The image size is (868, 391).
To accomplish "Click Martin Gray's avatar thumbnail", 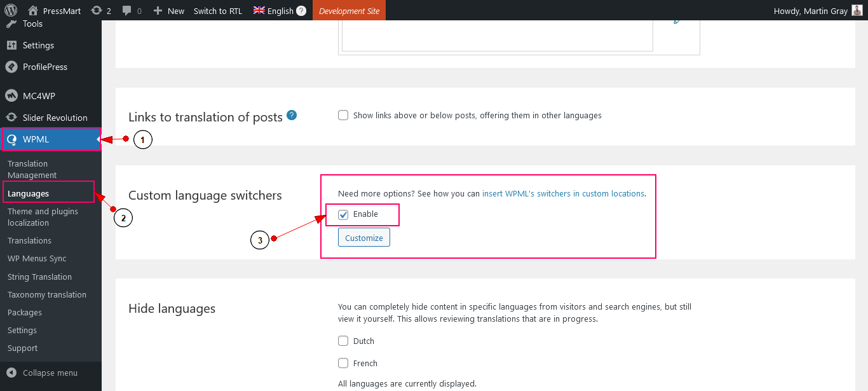I will (857, 10).
